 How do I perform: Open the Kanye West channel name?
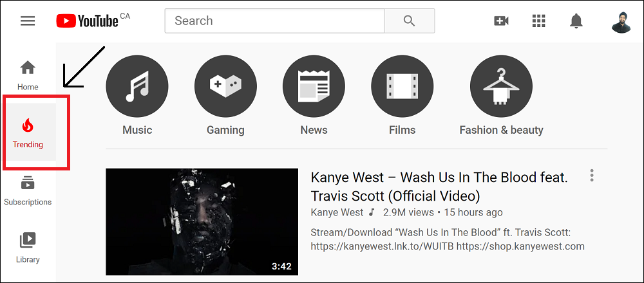(337, 212)
